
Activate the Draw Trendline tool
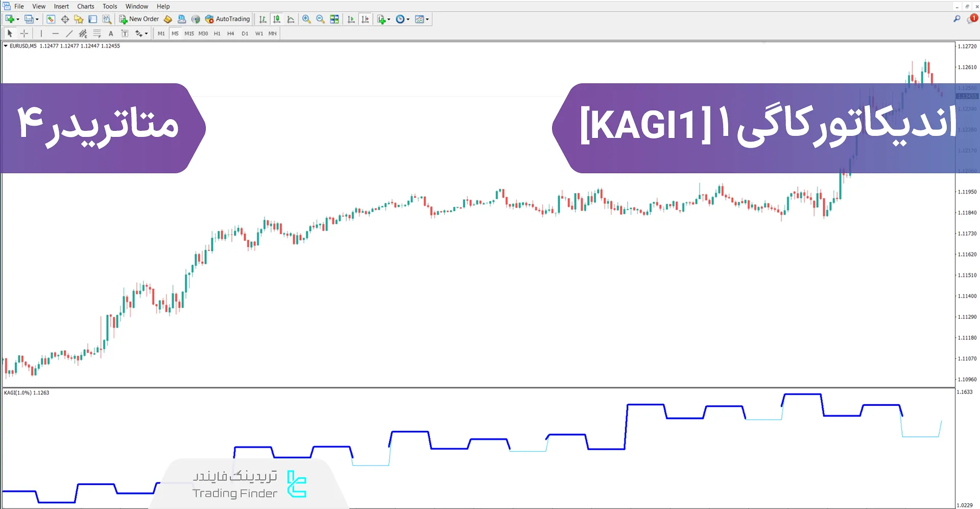click(69, 33)
